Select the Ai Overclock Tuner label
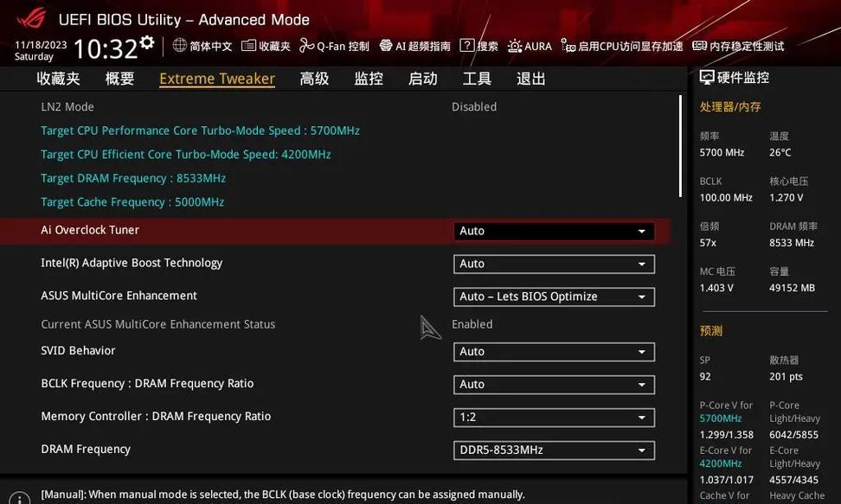Image resolution: width=841 pixels, height=504 pixels. click(x=90, y=230)
